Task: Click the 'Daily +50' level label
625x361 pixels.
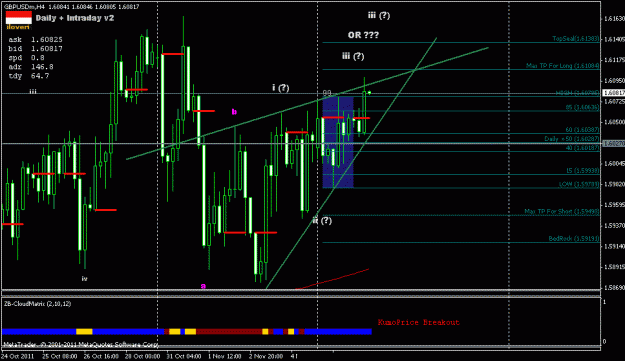Action: pos(572,139)
